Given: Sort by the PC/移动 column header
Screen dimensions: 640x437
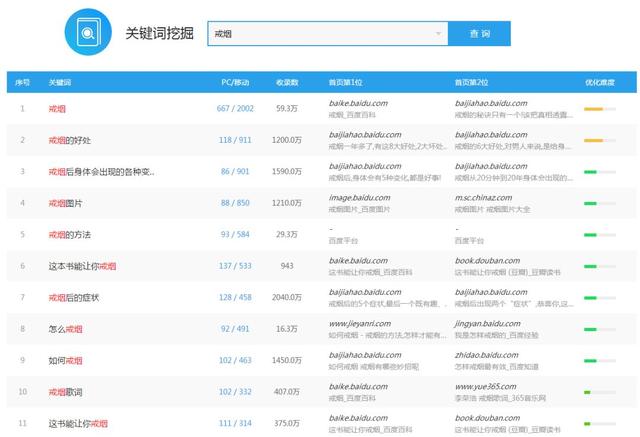Looking at the screenshot, I should click(x=236, y=82).
